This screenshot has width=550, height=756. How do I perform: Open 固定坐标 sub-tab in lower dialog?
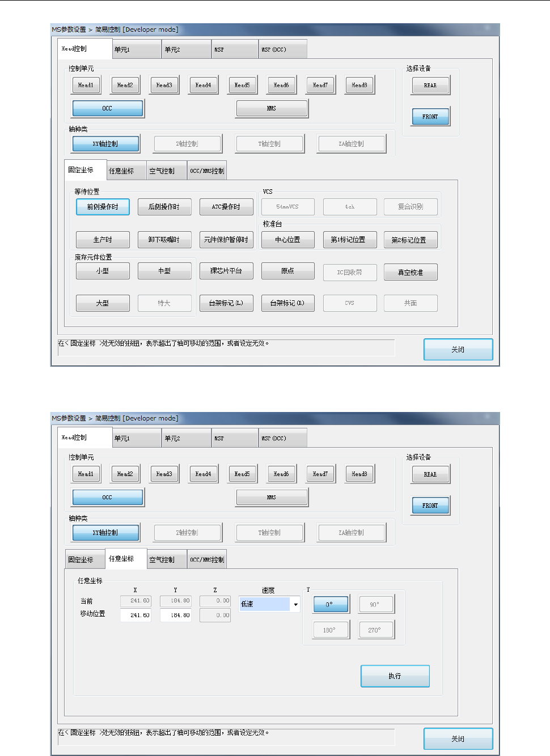coord(86,559)
